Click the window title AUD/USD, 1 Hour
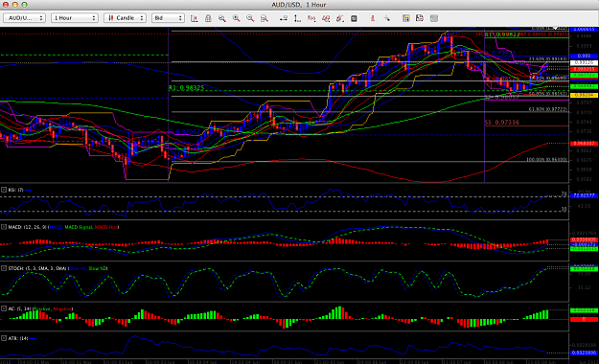 [299, 5]
